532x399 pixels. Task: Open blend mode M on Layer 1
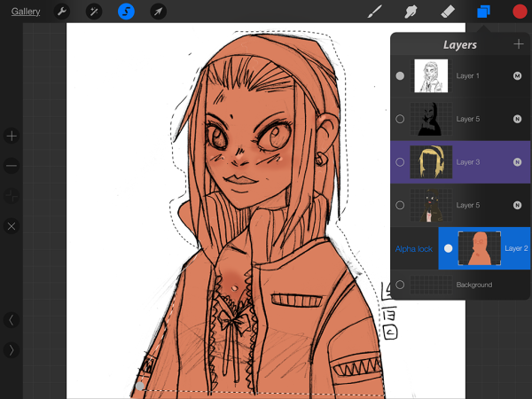click(x=517, y=76)
